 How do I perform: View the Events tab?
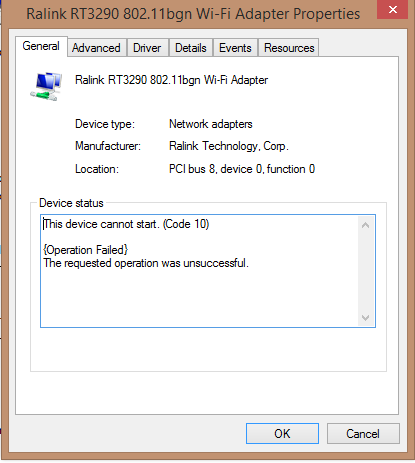coord(235,48)
